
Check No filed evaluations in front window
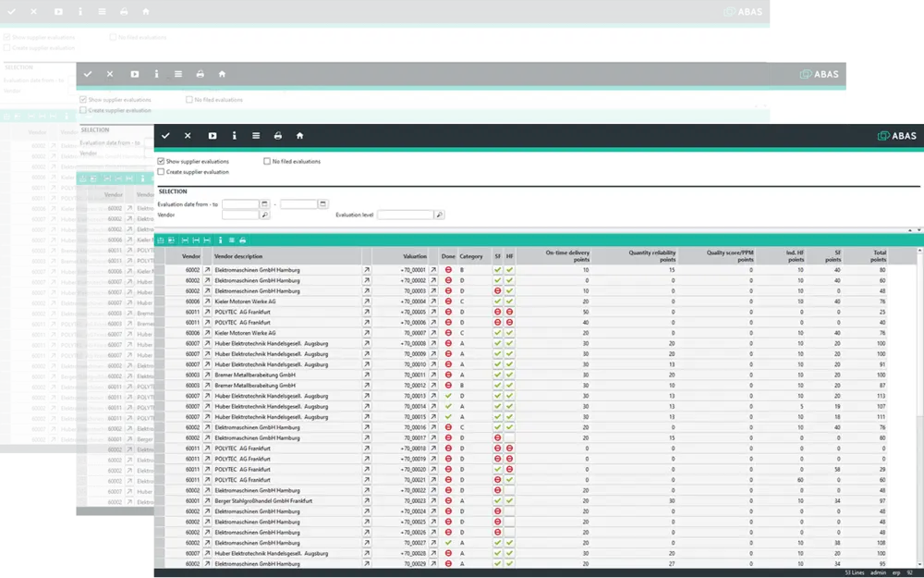pos(267,161)
